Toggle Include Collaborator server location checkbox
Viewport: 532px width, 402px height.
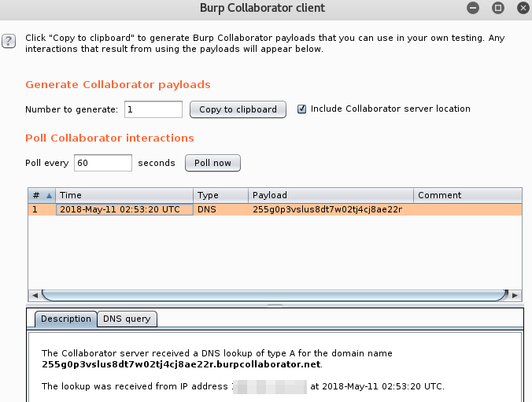301,109
